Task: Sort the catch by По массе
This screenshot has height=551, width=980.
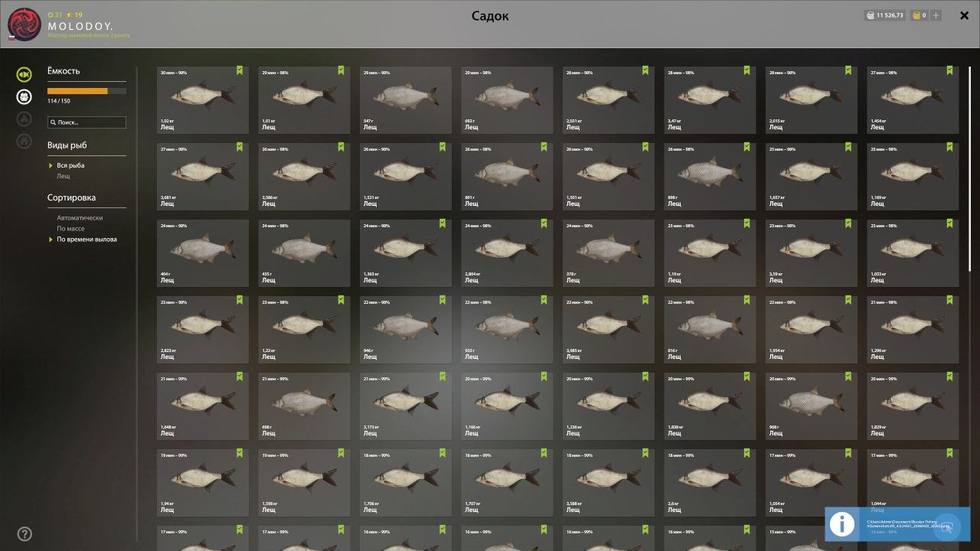Action: point(70,229)
